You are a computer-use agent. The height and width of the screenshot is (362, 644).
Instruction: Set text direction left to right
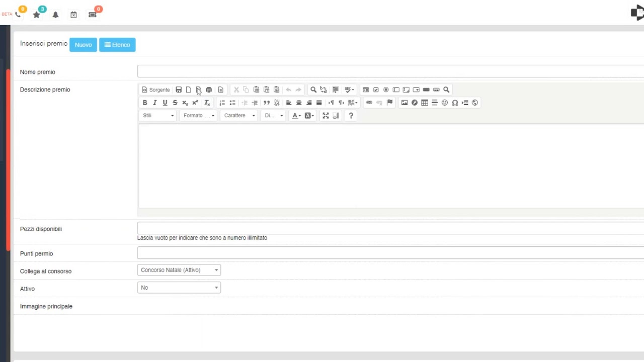point(331,103)
